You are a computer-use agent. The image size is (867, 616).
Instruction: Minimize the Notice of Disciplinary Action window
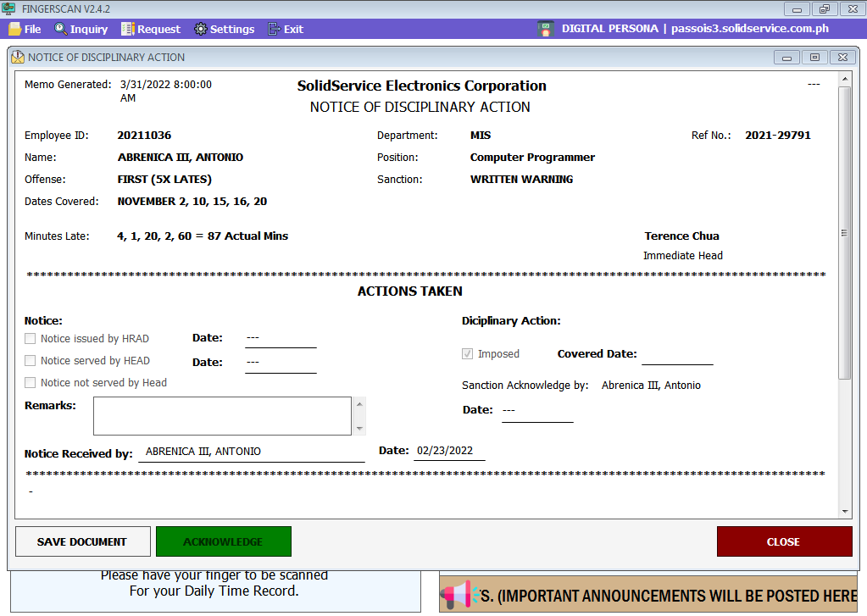point(786,57)
